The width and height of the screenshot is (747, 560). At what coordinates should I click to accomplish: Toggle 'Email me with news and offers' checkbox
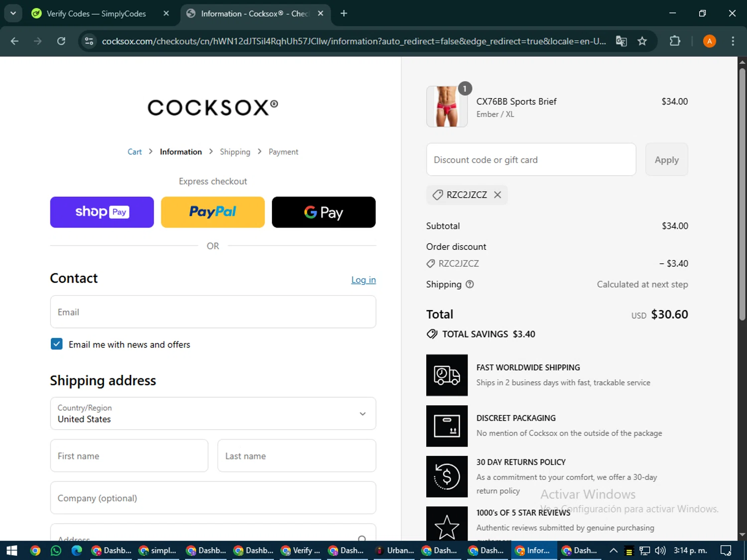[57, 344]
